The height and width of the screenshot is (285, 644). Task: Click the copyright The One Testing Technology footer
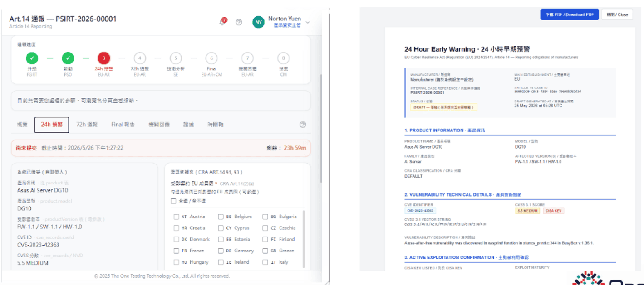tap(162, 276)
